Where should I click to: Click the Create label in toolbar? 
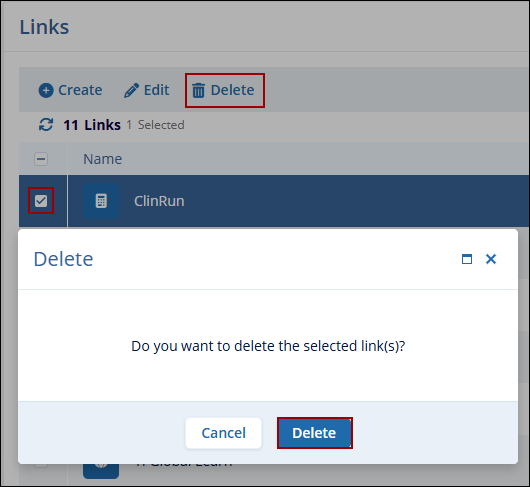[80, 90]
